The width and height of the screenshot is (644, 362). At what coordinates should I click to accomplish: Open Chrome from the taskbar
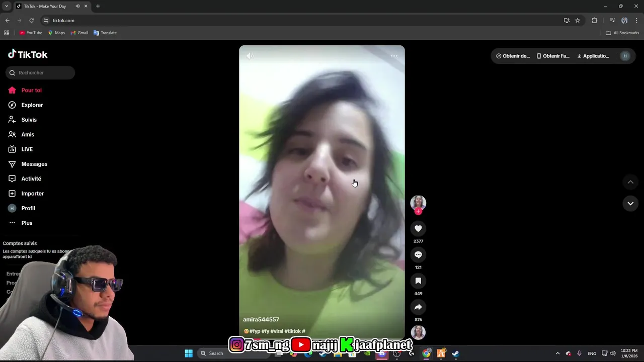[x=426, y=353]
